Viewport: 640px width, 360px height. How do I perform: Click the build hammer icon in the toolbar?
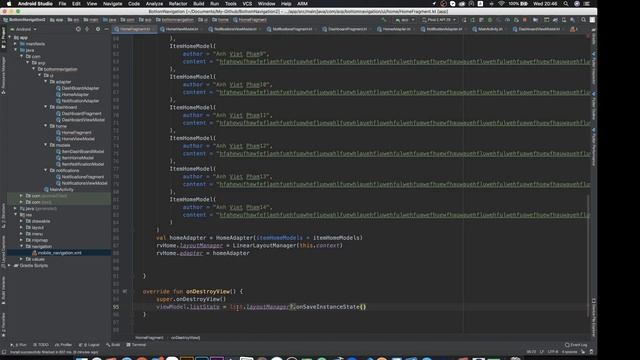pos(384,20)
